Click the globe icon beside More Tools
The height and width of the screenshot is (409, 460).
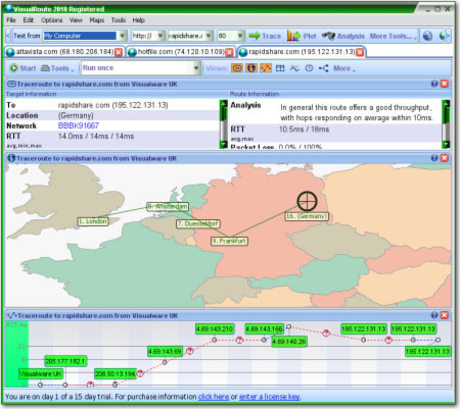(428, 36)
